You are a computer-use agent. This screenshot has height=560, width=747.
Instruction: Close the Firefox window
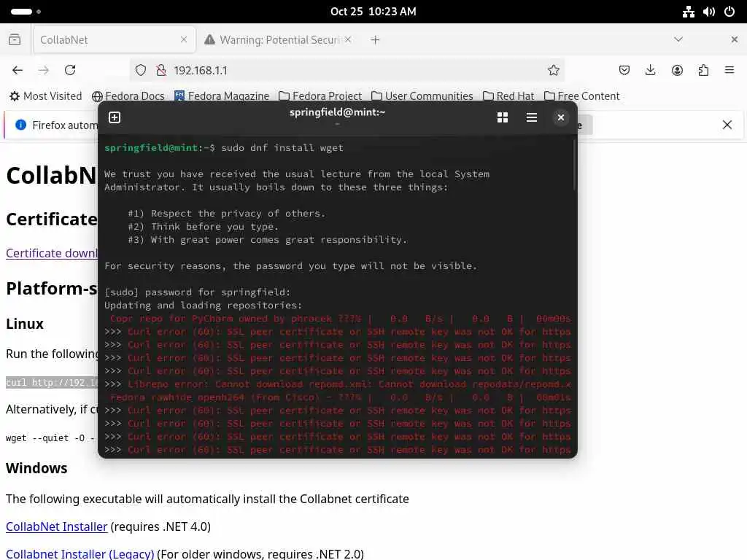734,39
